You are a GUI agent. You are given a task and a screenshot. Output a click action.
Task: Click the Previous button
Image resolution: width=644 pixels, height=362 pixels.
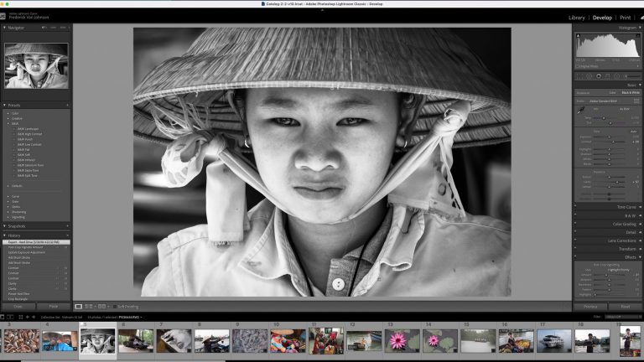pos(590,307)
